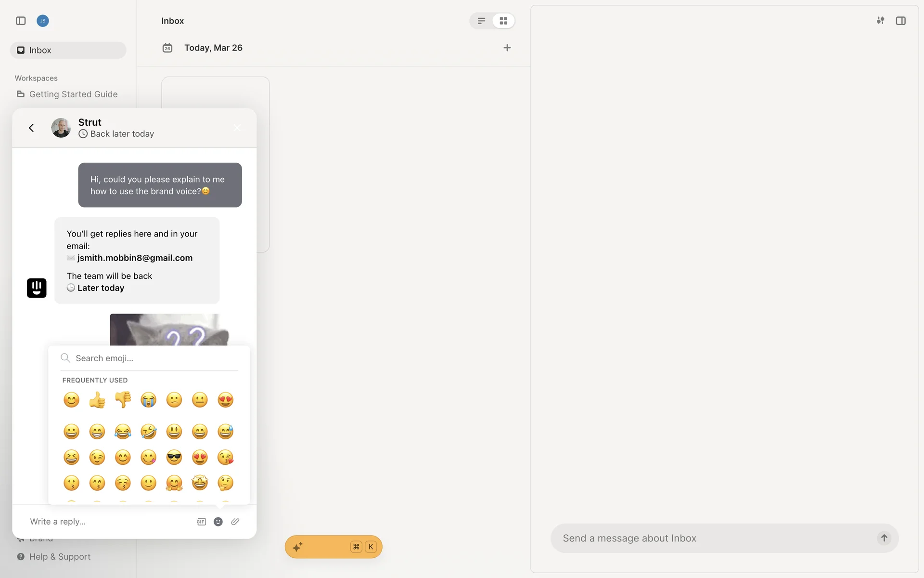Open Help & Support link

[60, 557]
